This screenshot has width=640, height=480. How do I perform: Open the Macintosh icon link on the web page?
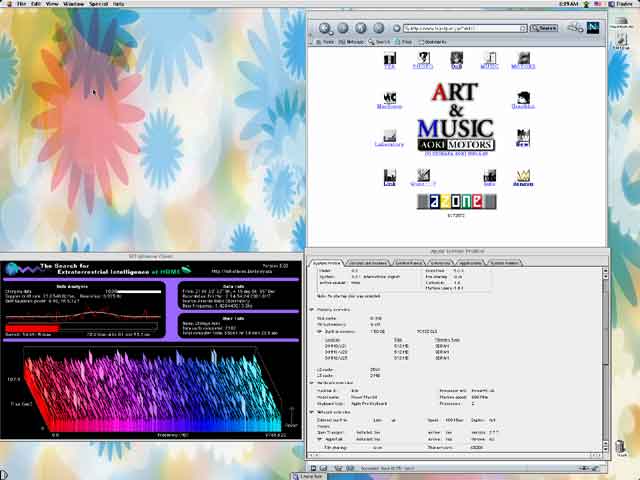[389, 100]
